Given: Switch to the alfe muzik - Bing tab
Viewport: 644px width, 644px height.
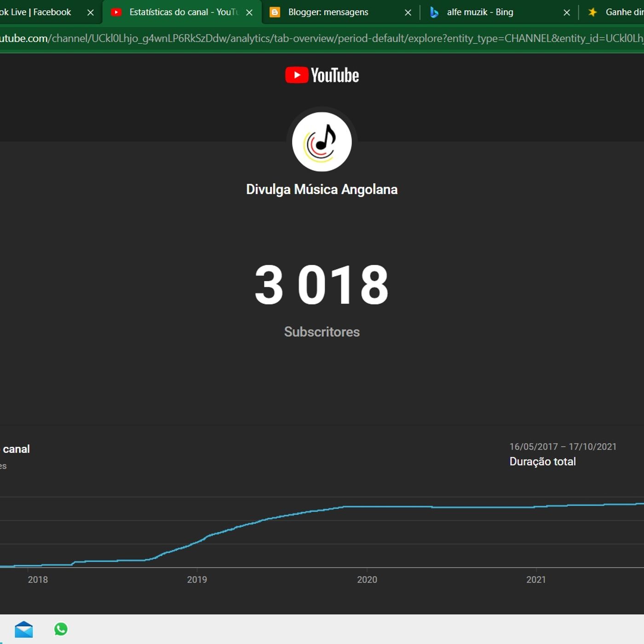Looking at the screenshot, I should [x=499, y=12].
